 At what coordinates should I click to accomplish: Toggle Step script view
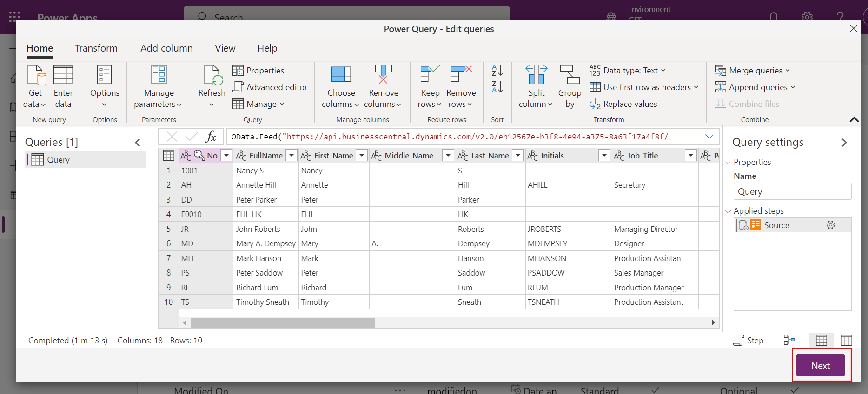(749, 340)
